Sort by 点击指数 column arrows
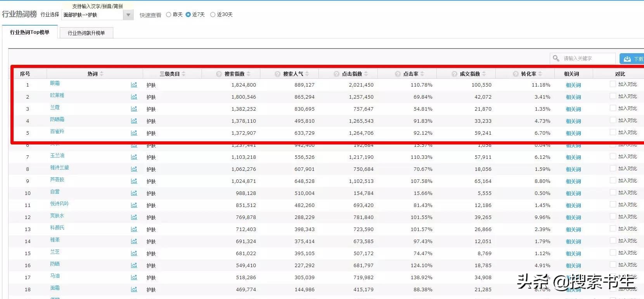The image size is (644, 299). [x=366, y=74]
